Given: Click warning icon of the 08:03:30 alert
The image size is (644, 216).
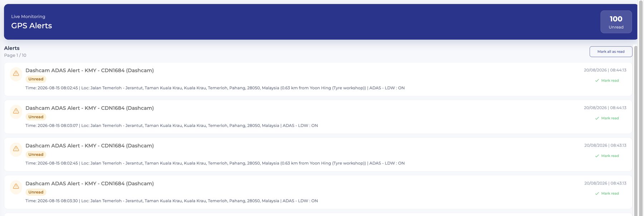Looking at the screenshot, I should [x=16, y=187].
